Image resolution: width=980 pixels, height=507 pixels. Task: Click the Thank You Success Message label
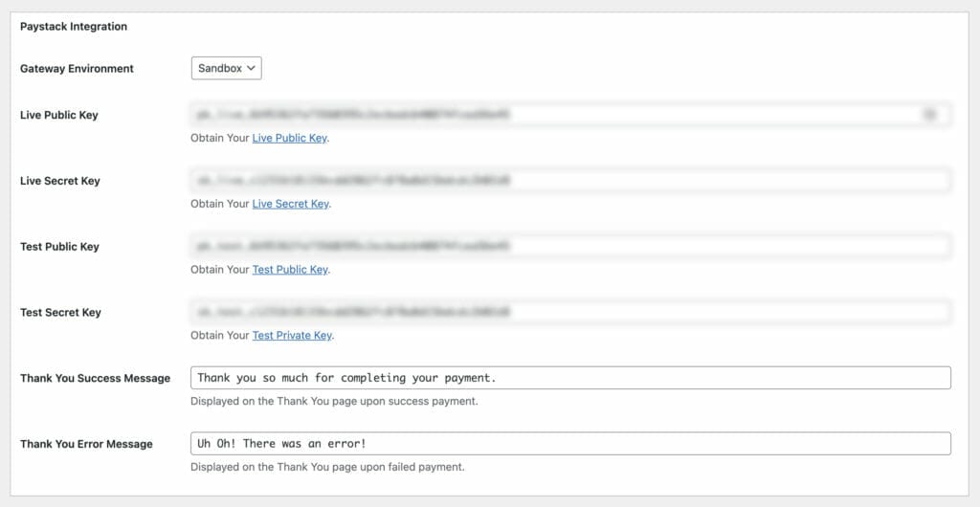pyautogui.click(x=95, y=378)
